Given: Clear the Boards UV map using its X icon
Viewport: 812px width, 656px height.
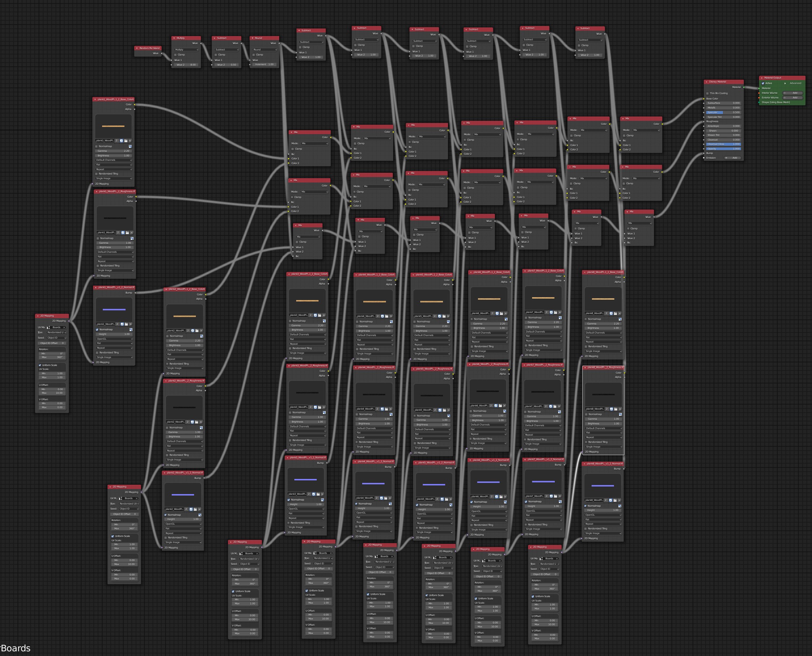Looking at the screenshot, I should pyautogui.click(x=64, y=328).
